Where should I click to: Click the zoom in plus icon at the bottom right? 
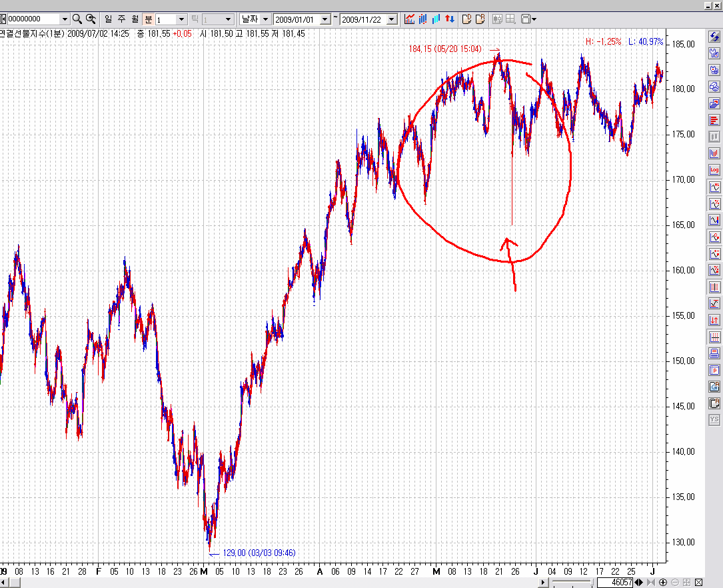coord(663,583)
